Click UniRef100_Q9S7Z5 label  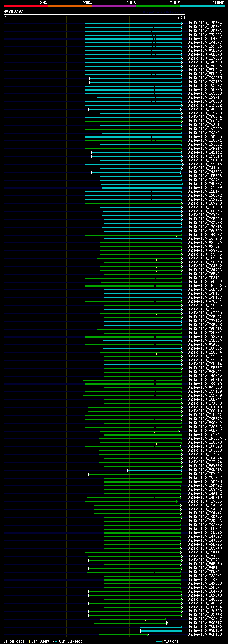tap(204, 78)
